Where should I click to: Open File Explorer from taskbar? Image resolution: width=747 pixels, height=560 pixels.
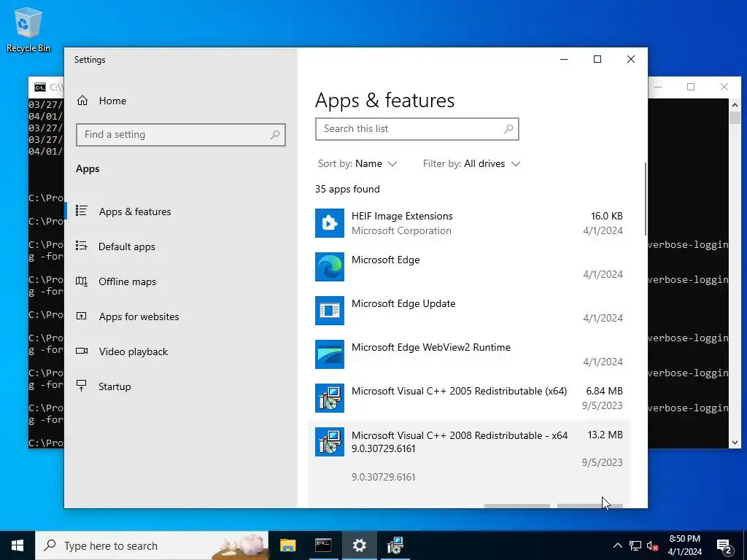(x=287, y=545)
